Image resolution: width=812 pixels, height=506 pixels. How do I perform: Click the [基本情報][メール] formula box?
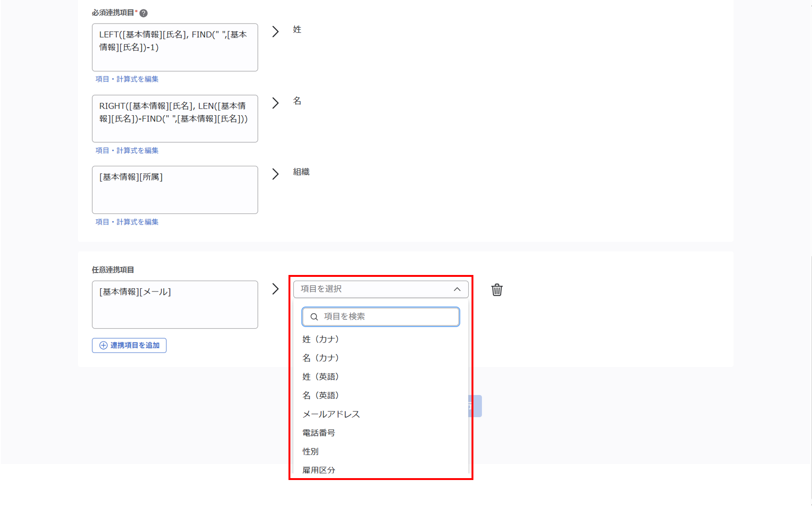coord(175,305)
